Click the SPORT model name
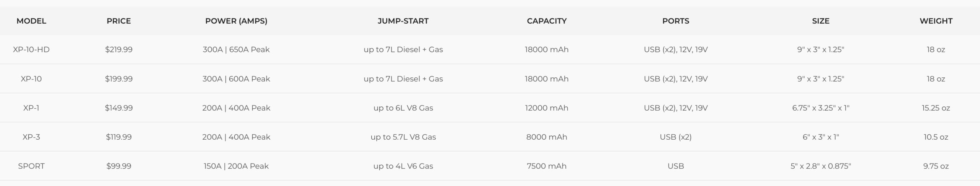Image resolution: width=980 pixels, height=186 pixels. [x=31, y=166]
